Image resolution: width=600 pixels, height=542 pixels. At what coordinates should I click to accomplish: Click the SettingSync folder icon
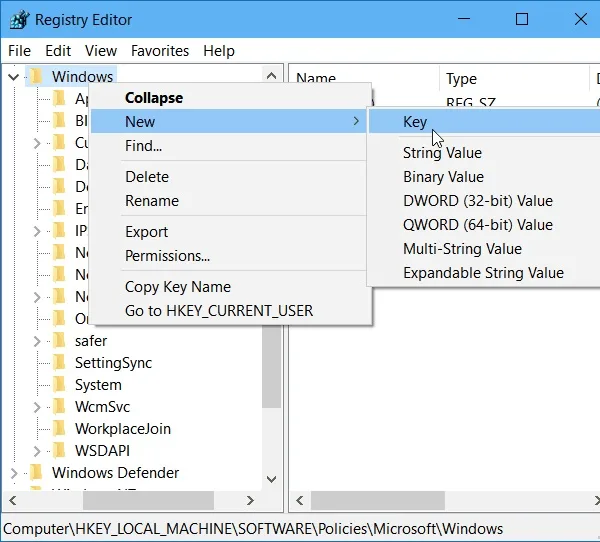pyautogui.click(x=59, y=362)
